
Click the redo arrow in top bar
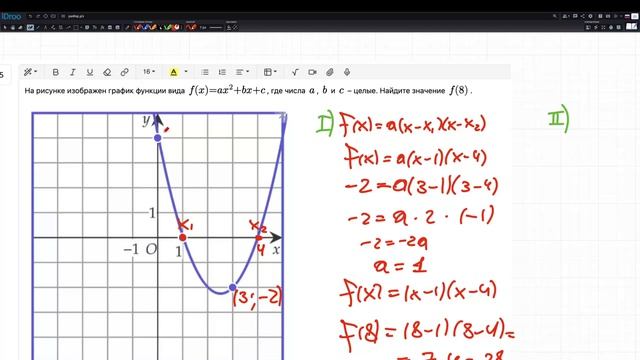pos(38,16)
